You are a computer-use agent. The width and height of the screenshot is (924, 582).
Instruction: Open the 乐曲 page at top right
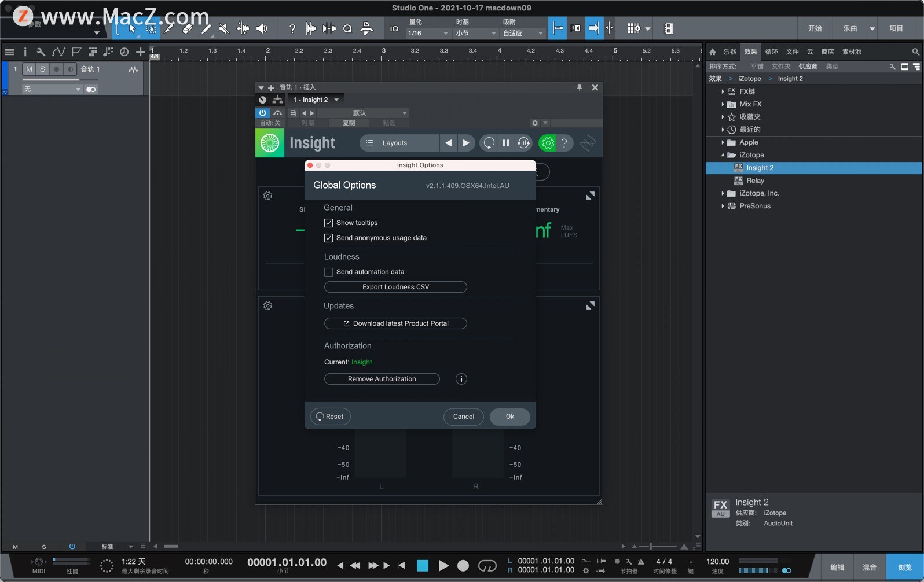tap(850, 28)
